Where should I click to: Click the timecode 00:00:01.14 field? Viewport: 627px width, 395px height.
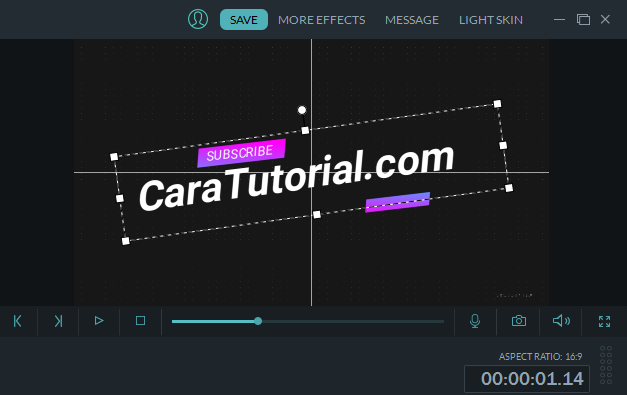[527, 379]
